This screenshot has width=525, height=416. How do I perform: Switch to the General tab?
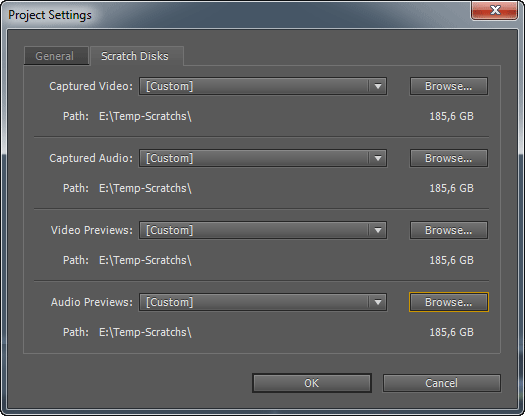[x=56, y=56]
